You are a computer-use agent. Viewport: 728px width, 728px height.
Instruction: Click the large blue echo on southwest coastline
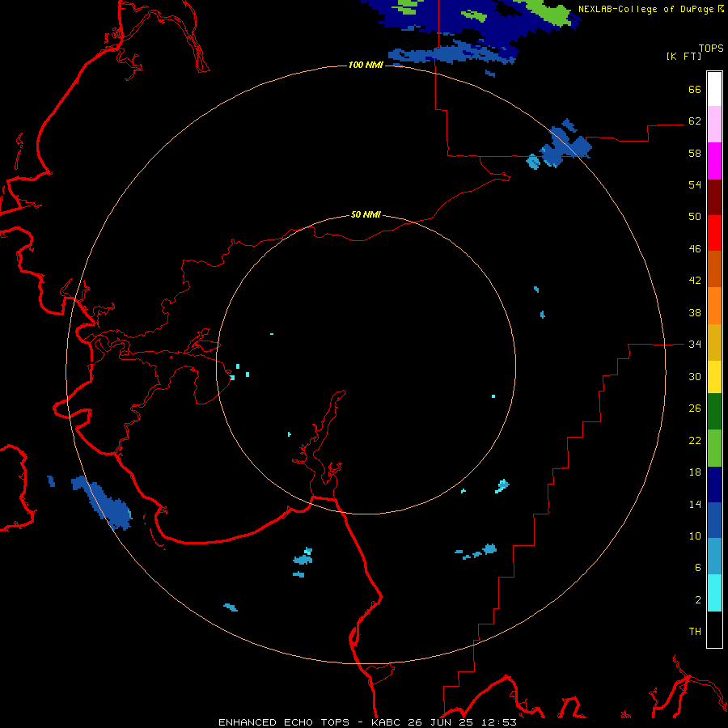coord(103,504)
